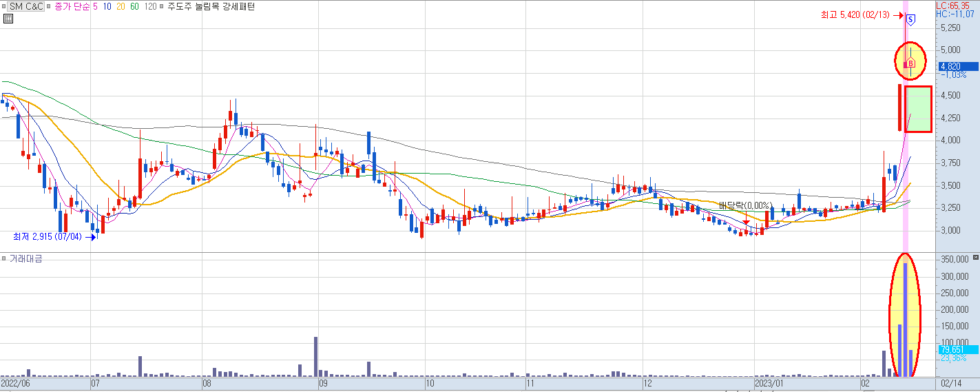
Task: Click the 4,000 price axis label
Action: pyautogui.click(x=950, y=141)
